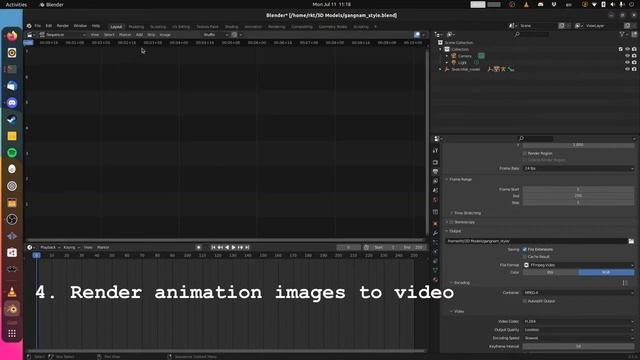The height and width of the screenshot is (360, 640).
Task: Open the Material properties tab icon
Action: pos(436,280)
